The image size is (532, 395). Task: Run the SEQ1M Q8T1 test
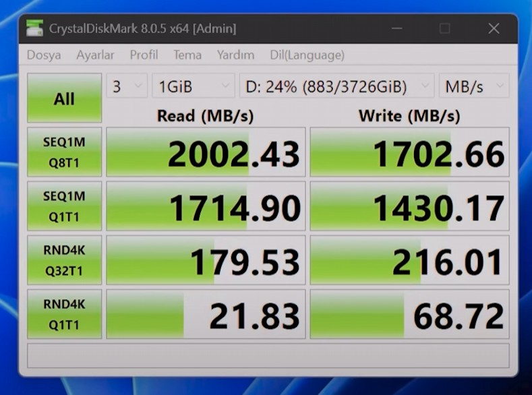(x=65, y=152)
